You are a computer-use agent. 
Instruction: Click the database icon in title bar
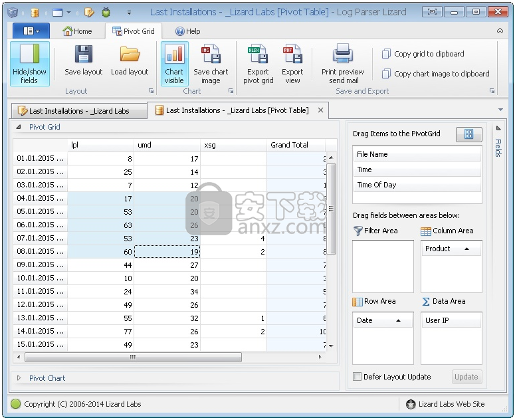35,13
